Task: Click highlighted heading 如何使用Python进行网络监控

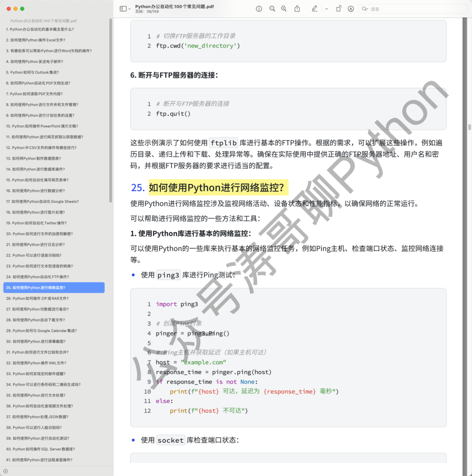Action: pos(218,188)
